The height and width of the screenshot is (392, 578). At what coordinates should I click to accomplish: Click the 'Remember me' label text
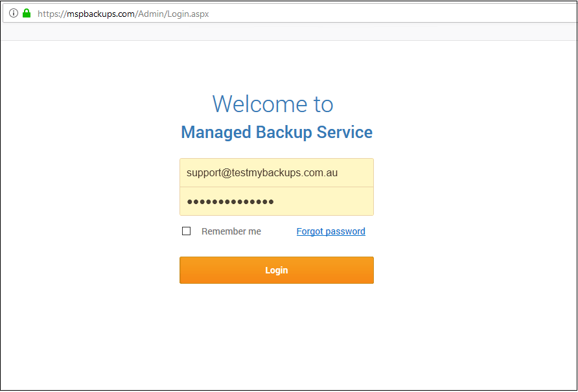[x=231, y=231]
